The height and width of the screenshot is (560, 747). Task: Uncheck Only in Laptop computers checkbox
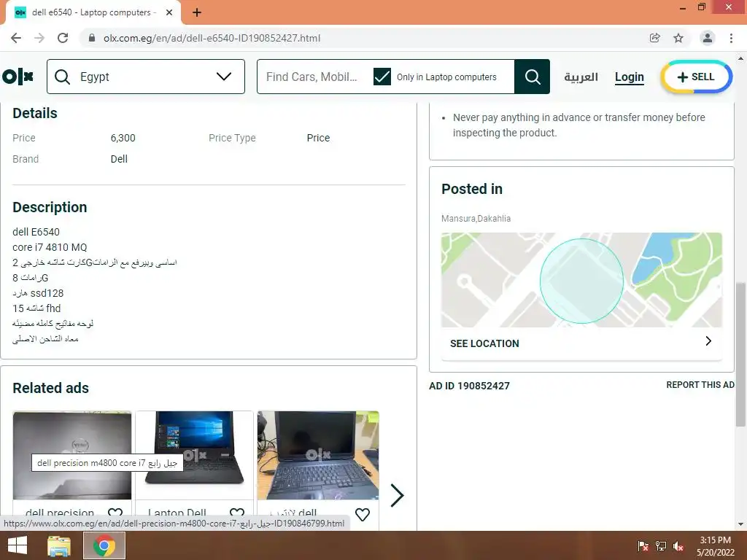[382, 77]
